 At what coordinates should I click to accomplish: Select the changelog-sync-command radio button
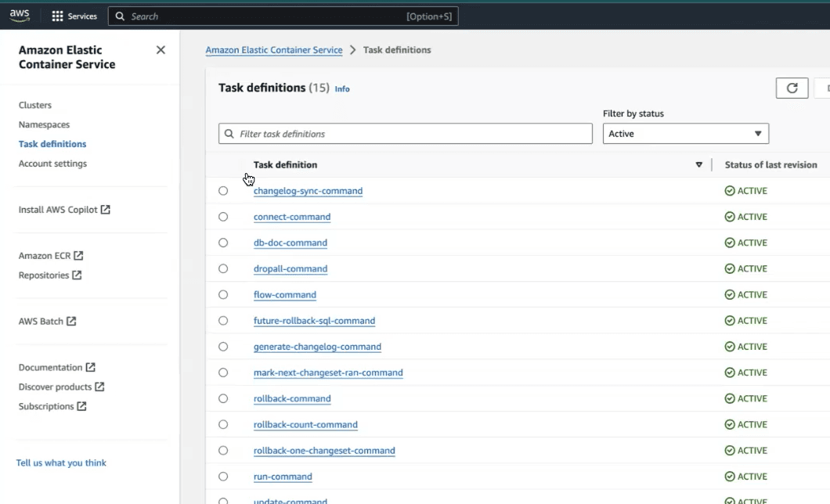click(x=223, y=191)
